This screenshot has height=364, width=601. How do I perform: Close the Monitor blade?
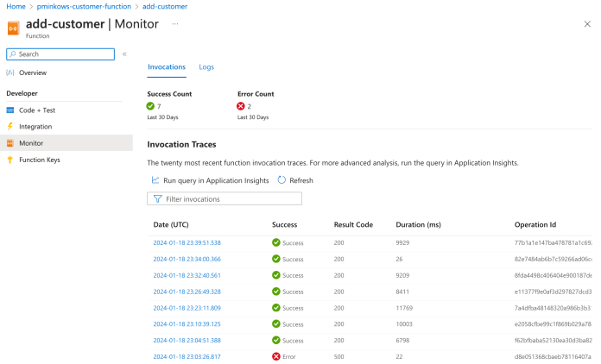(587, 24)
